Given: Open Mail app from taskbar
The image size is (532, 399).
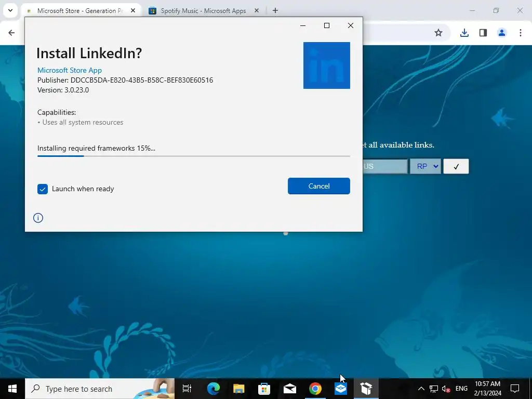Looking at the screenshot, I should [x=290, y=389].
